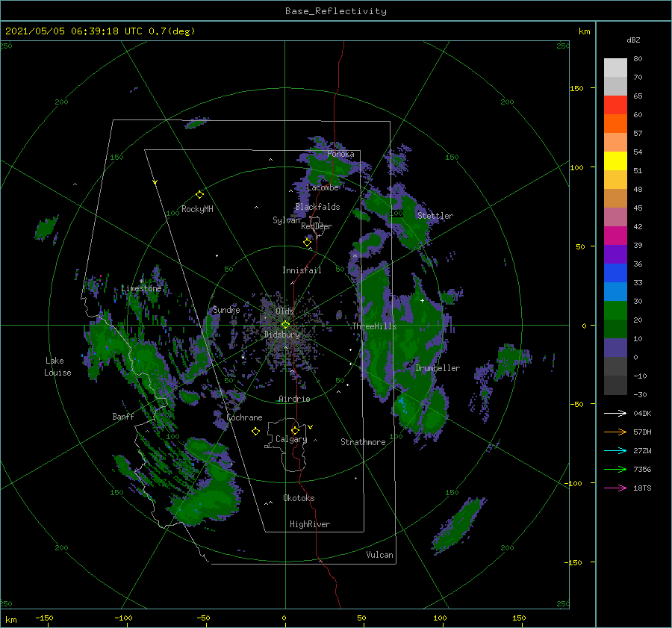Click the white plus marker north of Drumheller
The width and height of the screenshot is (672, 628).
click(422, 300)
